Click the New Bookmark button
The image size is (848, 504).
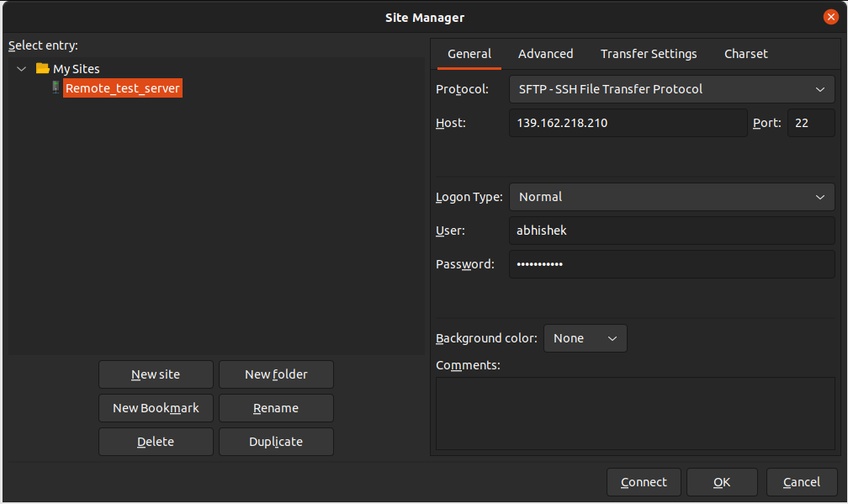coord(156,408)
